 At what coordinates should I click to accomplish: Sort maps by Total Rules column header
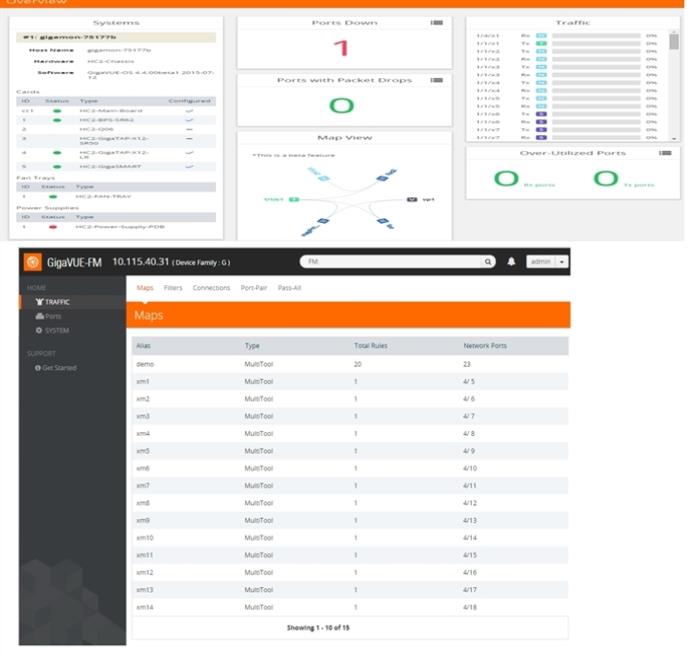pos(371,346)
